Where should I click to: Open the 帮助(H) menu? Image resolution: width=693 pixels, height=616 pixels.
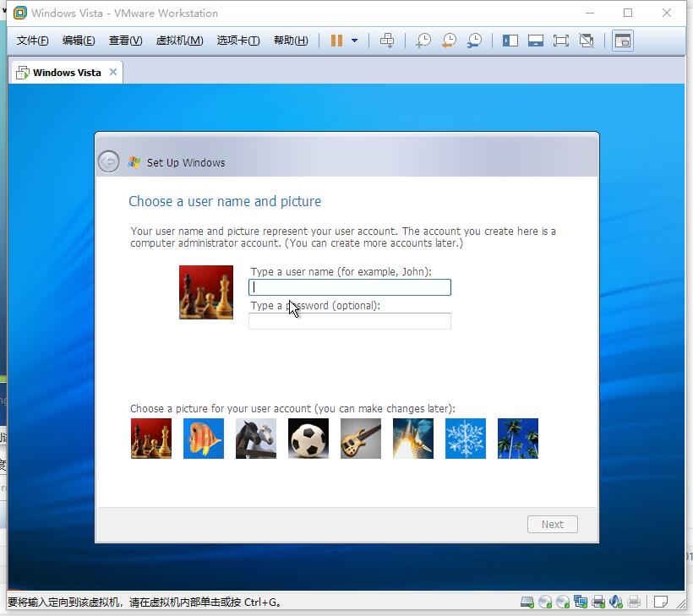[x=291, y=41]
